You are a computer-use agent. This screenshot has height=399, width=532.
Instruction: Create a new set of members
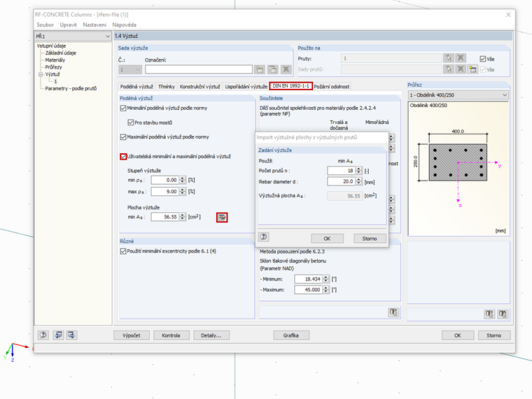click(x=472, y=69)
